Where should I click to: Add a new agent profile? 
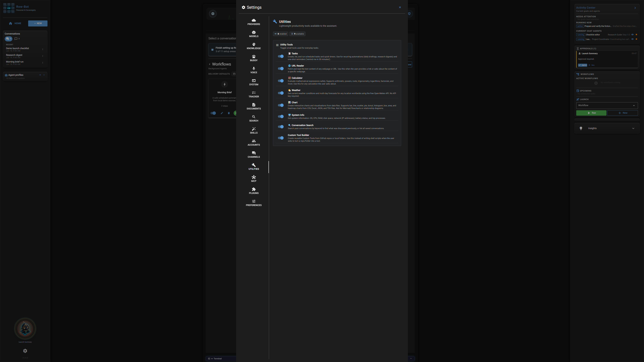(40, 75)
